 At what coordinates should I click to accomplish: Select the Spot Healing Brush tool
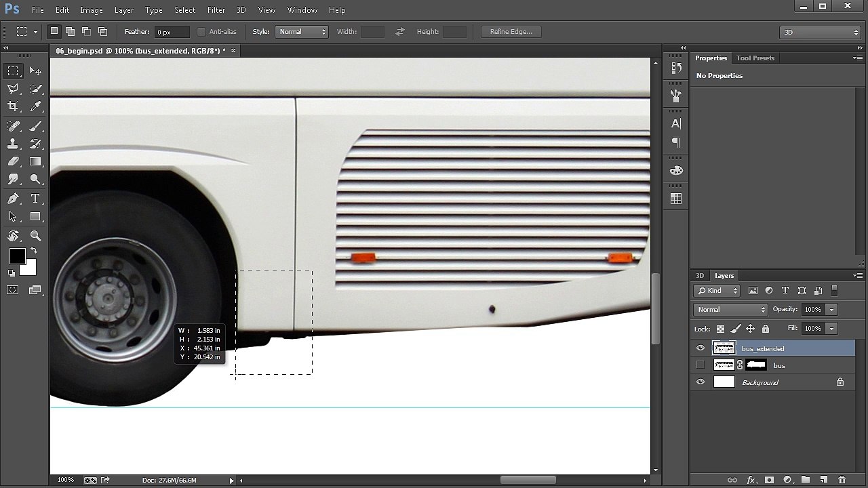point(13,126)
